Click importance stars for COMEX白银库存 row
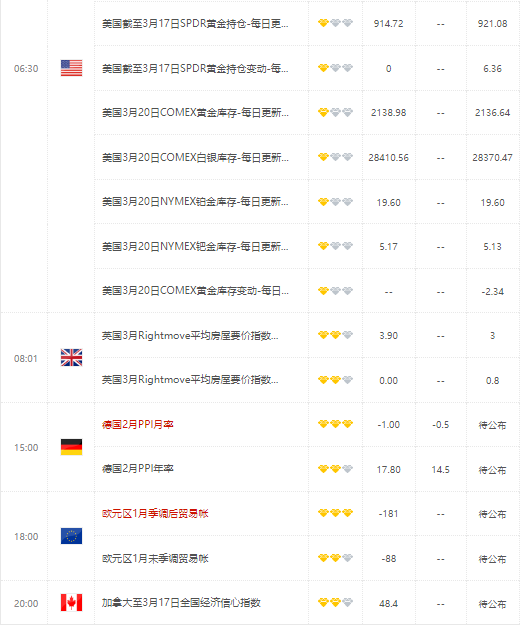 (335, 157)
